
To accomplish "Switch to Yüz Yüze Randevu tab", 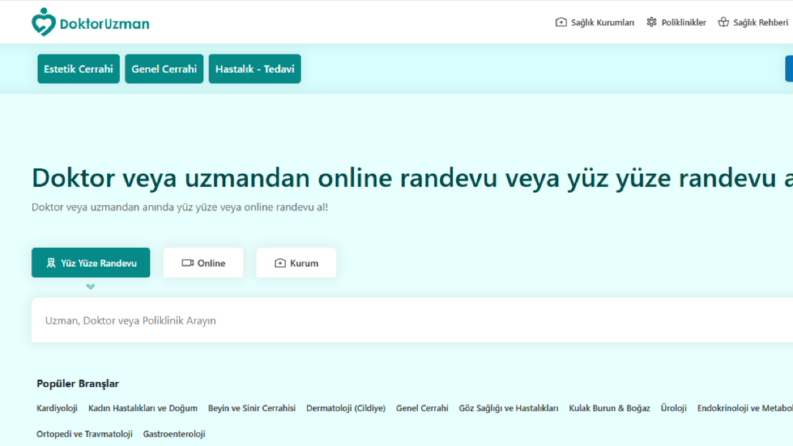I will pos(91,262).
